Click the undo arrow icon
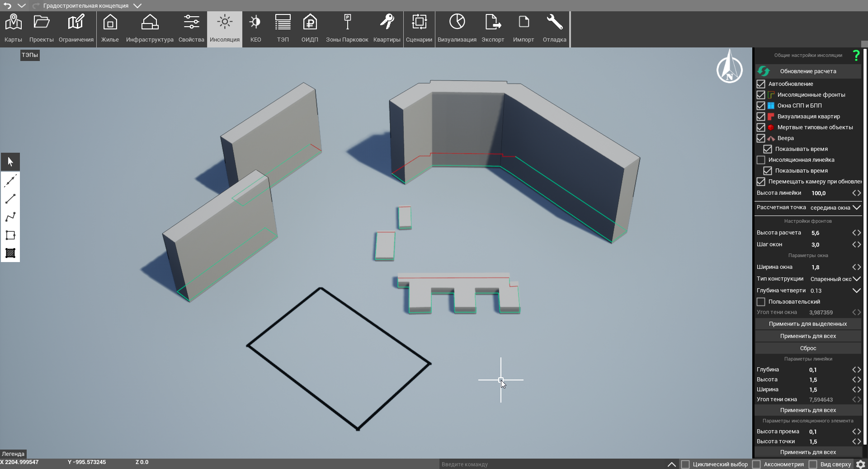Screen dimensions: 868x469 7,5
